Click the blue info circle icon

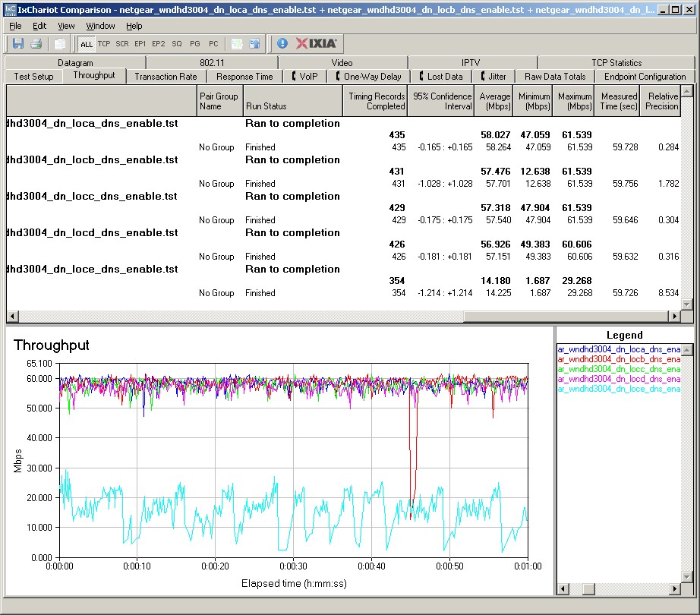[282, 43]
